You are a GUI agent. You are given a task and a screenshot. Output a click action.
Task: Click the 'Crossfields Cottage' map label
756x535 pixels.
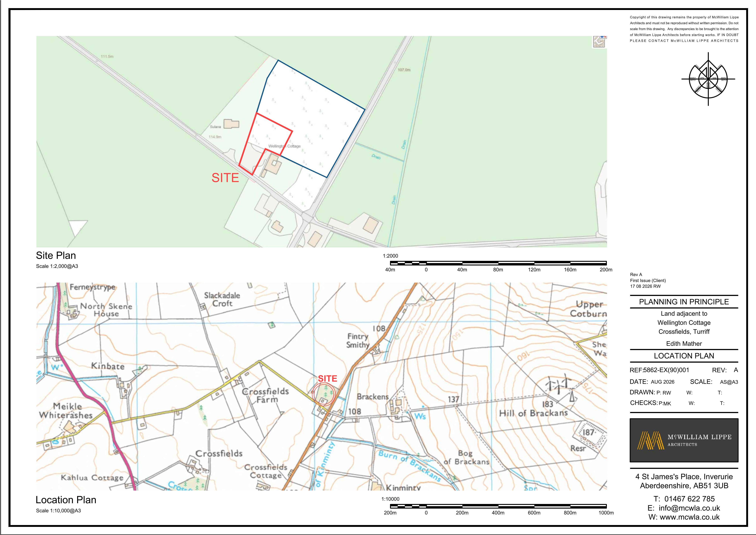[266, 471]
